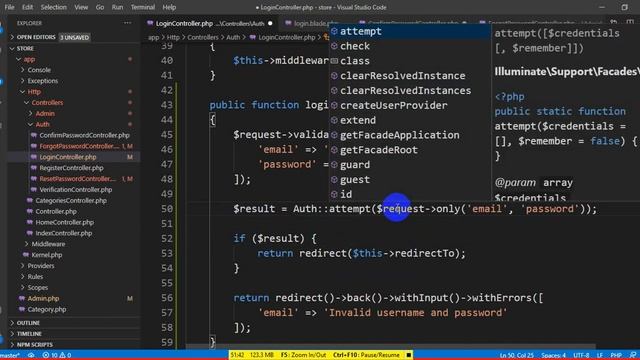Choose 'clearResolvedInstance' suggestion
640x360 pixels.
pyautogui.click(x=410, y=76)
